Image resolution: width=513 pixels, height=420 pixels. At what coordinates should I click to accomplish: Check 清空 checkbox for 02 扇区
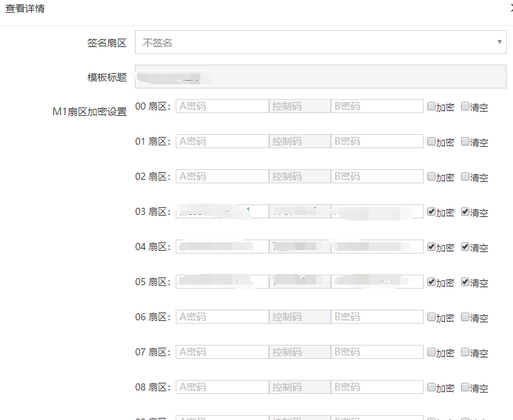pos(465,177)
